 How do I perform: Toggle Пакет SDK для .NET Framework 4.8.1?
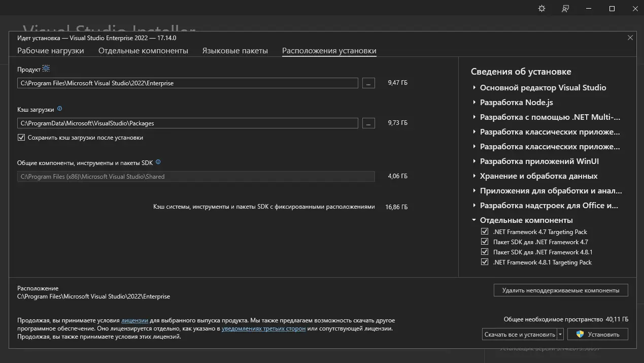pyautogui.click(x=485, y=252)
